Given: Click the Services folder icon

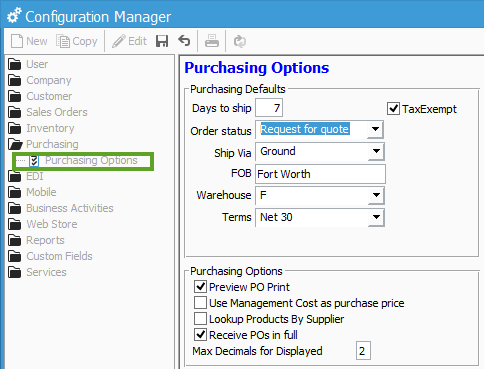Looking at the screenshot, I should (x=14, y=272).
